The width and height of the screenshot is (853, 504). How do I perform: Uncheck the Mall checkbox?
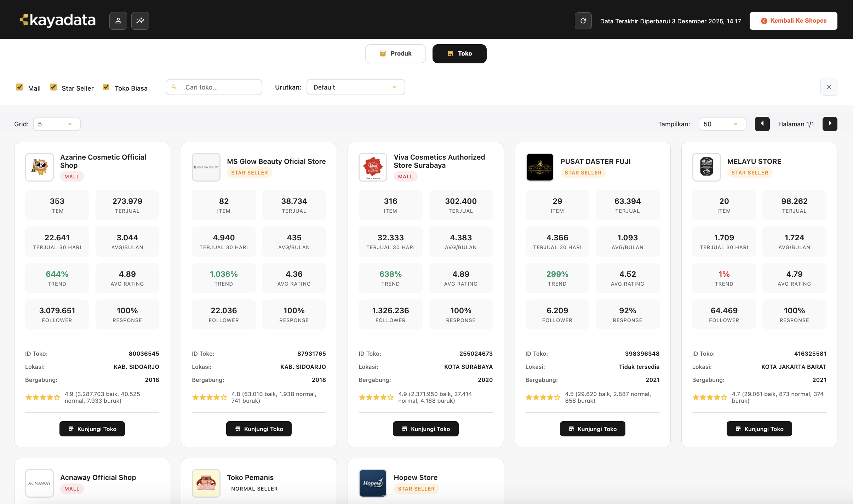(20, 87)
